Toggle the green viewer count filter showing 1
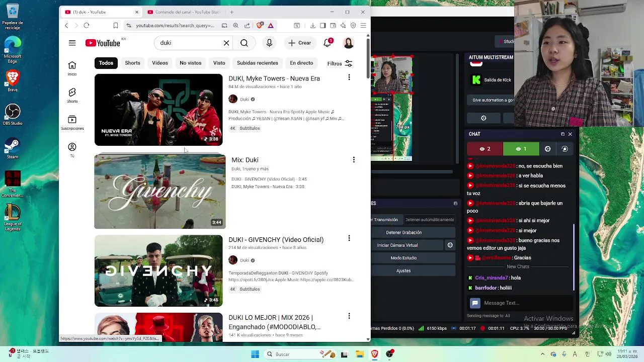The width and height of the screenshot is (644, 362). [x=521, y=149]
